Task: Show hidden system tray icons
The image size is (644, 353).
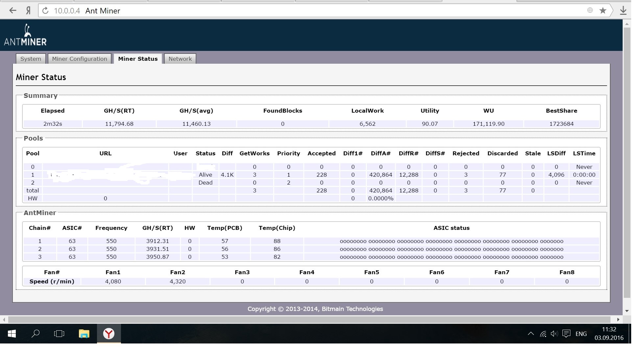Action: point(531,334)
